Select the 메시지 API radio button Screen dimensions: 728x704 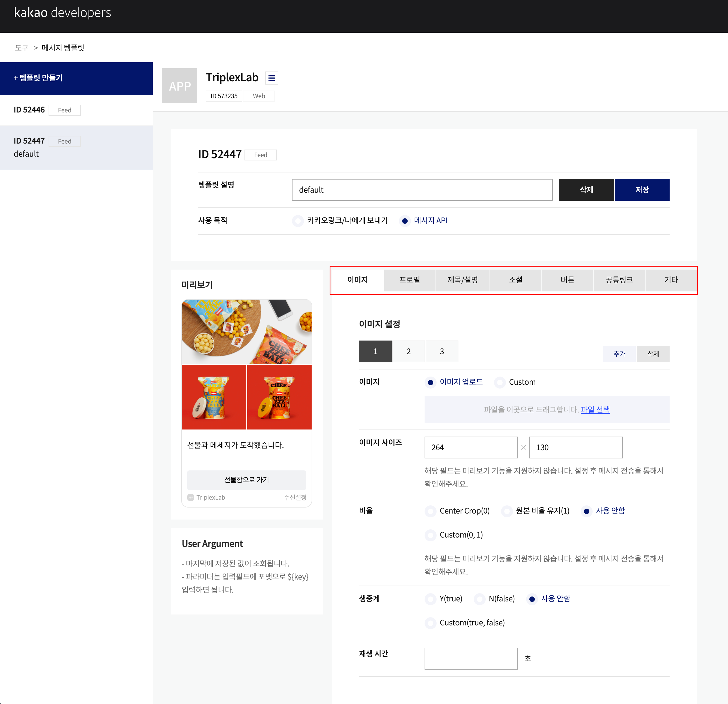[x=405, y=221]
